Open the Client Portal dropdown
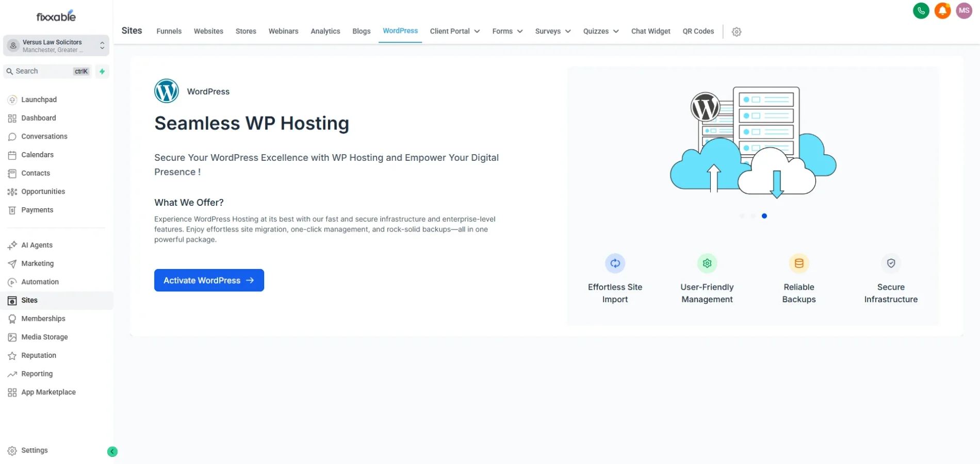This screenshot has height=464, width=980. tap(454, 31)
